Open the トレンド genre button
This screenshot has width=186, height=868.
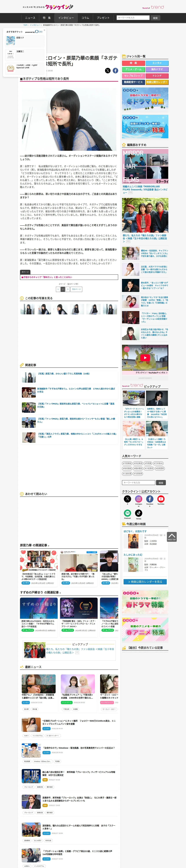coord(157,76)
